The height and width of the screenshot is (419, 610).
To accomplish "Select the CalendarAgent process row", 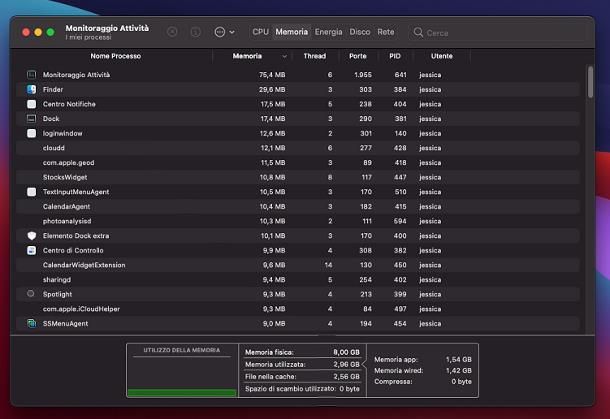I will 298,207.
